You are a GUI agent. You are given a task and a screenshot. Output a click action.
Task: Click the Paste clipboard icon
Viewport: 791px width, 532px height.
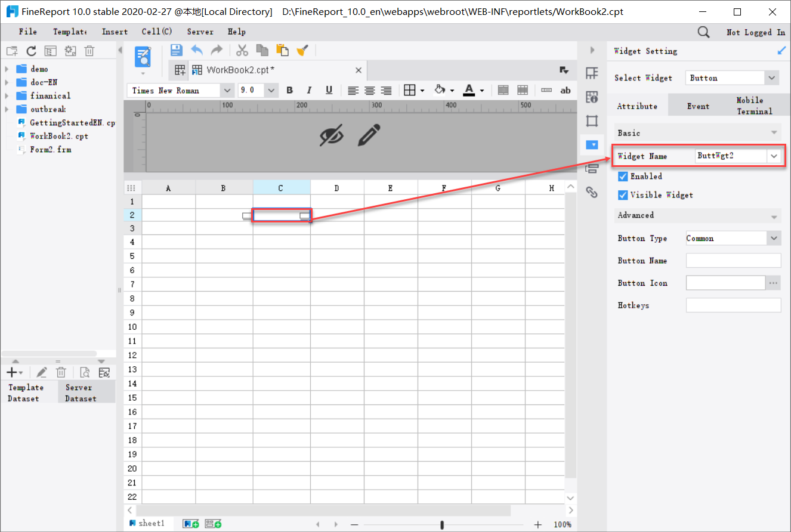tap(282, 50)
